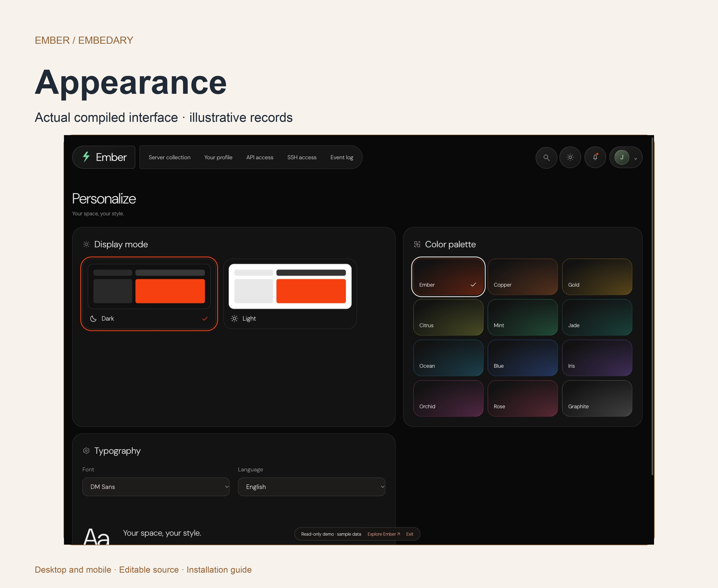The height and width of the screenshot is (588, 718).
Task: Choose the Rose palette swatch
Action: tap(523, 398)
